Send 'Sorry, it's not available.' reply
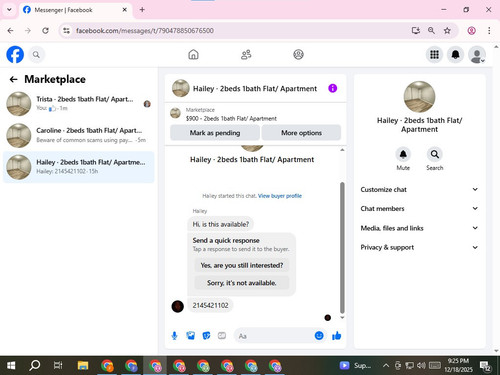The width and height of the screenshot is (500, 375). click(x=242, y=283)
